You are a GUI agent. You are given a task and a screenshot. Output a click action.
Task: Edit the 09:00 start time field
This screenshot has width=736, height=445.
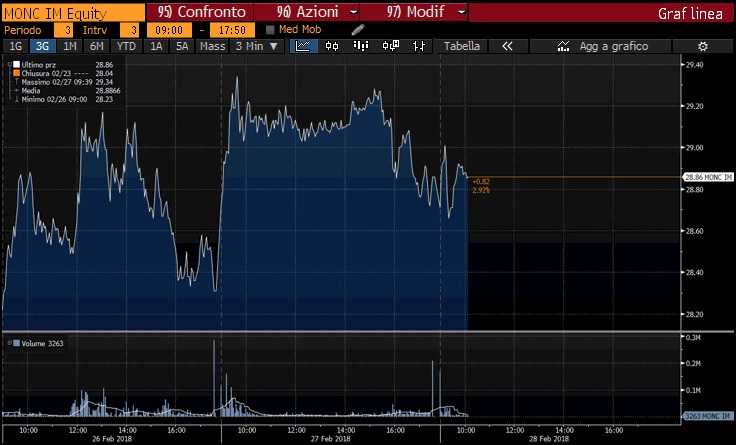point(169,30)
